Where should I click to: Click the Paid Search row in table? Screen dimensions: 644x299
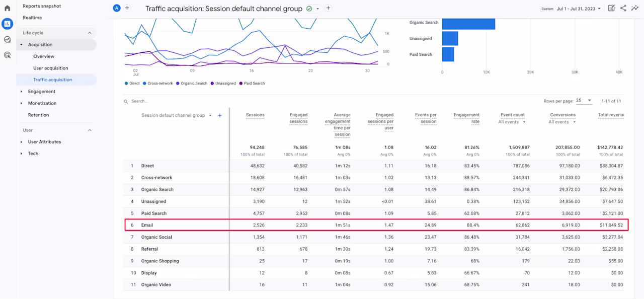coord(373,213)
